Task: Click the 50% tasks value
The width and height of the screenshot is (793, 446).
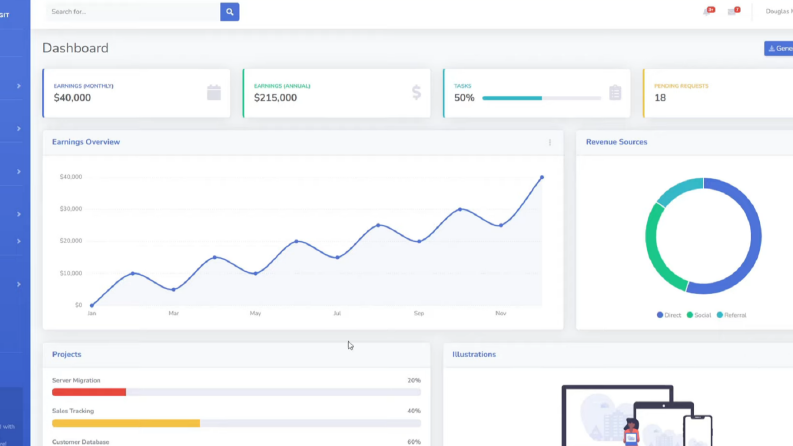Action: point(464,98)
